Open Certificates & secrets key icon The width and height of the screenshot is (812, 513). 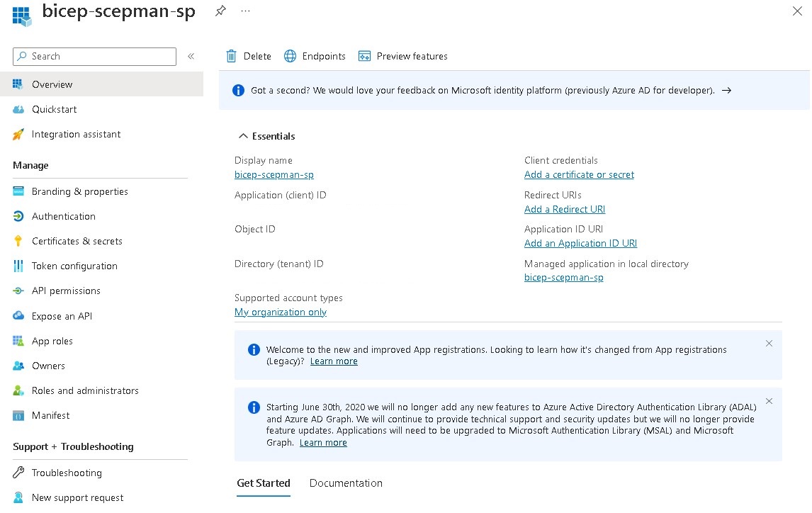[18, 241]
